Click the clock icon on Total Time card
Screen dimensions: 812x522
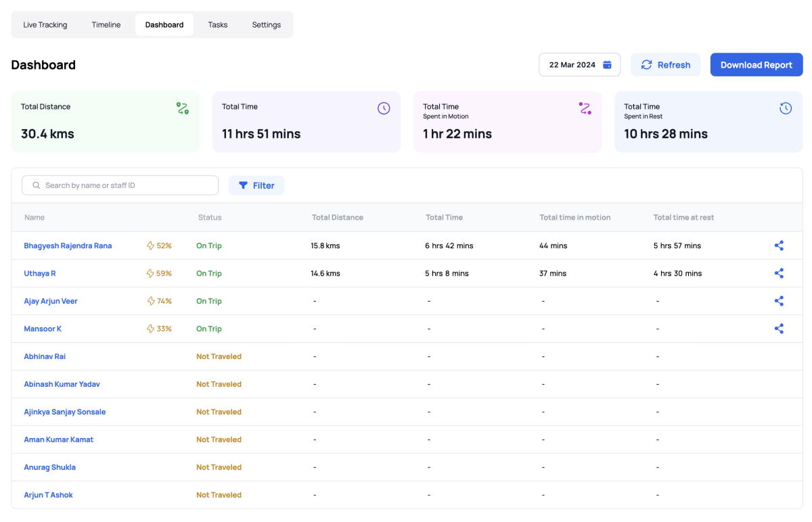384,108
